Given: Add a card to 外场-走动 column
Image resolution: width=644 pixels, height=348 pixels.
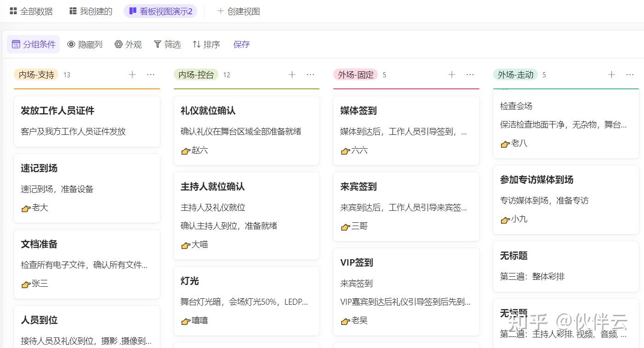Looking at the screenshot, I should pyautogui.click(x=611, y=75).
